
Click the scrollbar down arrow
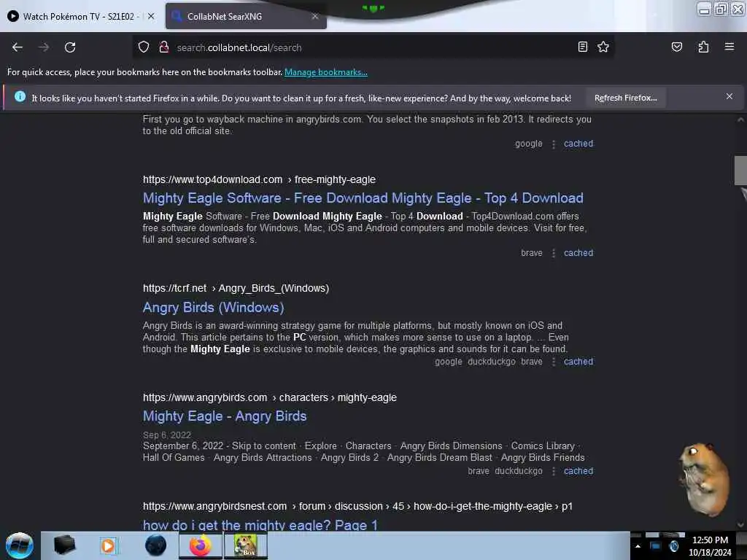point(740,525)
